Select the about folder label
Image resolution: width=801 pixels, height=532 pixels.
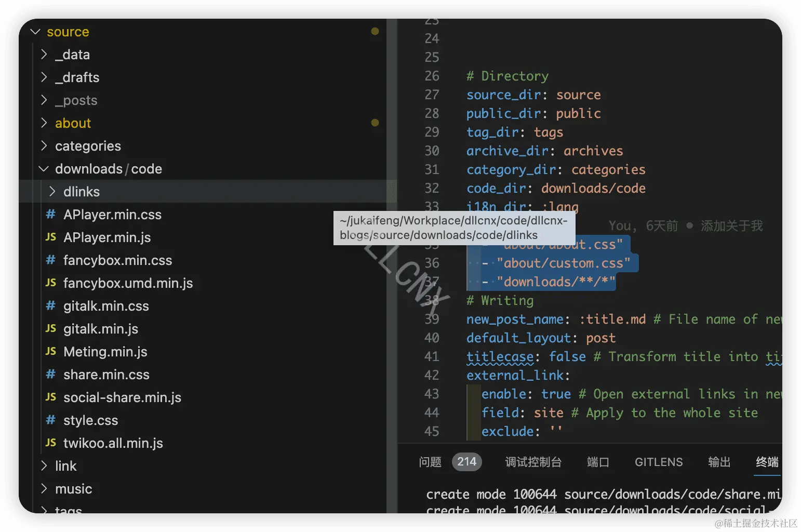point(73,123)
